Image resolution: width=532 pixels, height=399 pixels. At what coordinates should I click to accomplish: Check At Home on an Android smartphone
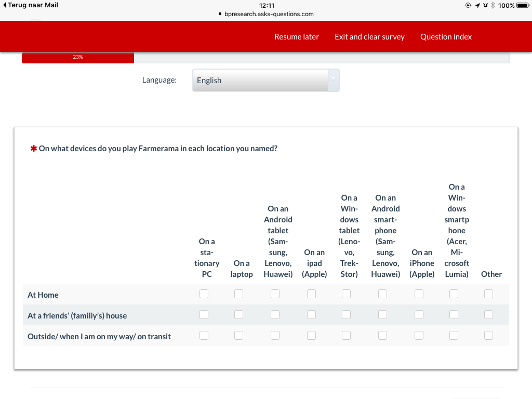(383, 294)
